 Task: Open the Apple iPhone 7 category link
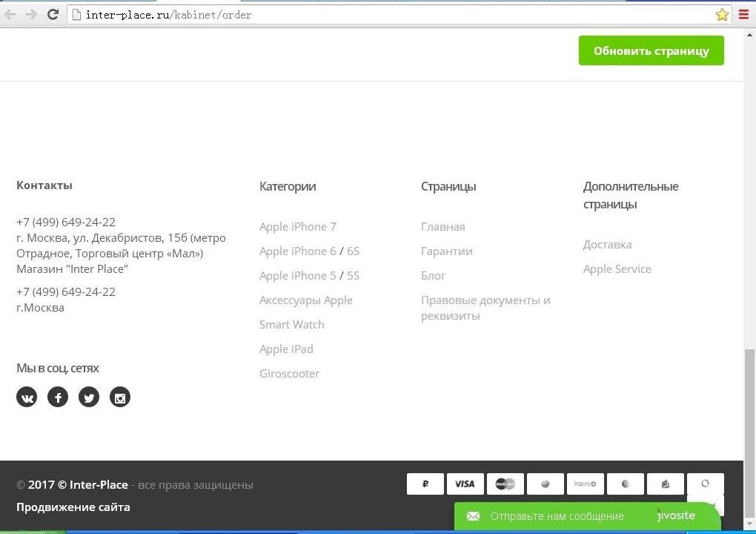(297, 227)
